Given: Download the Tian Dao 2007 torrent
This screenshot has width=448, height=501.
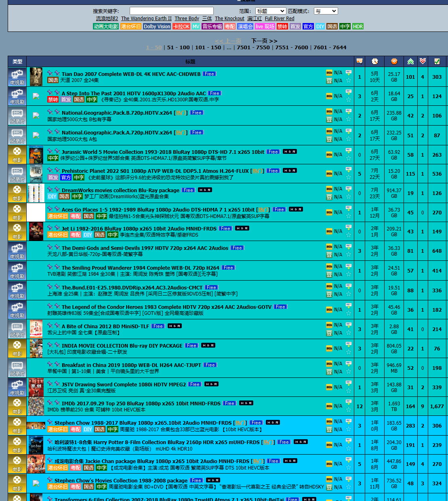Looking at the screenshot, I should 348,72.
